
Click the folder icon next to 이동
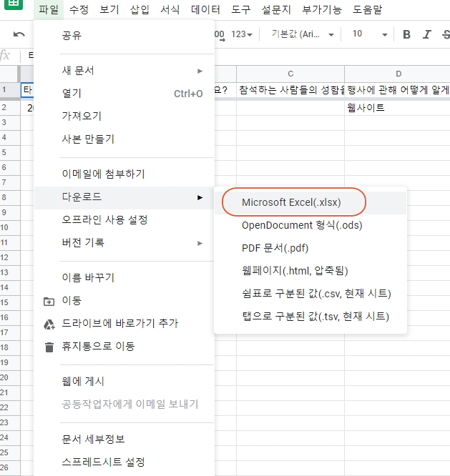[x=49, y=302]
